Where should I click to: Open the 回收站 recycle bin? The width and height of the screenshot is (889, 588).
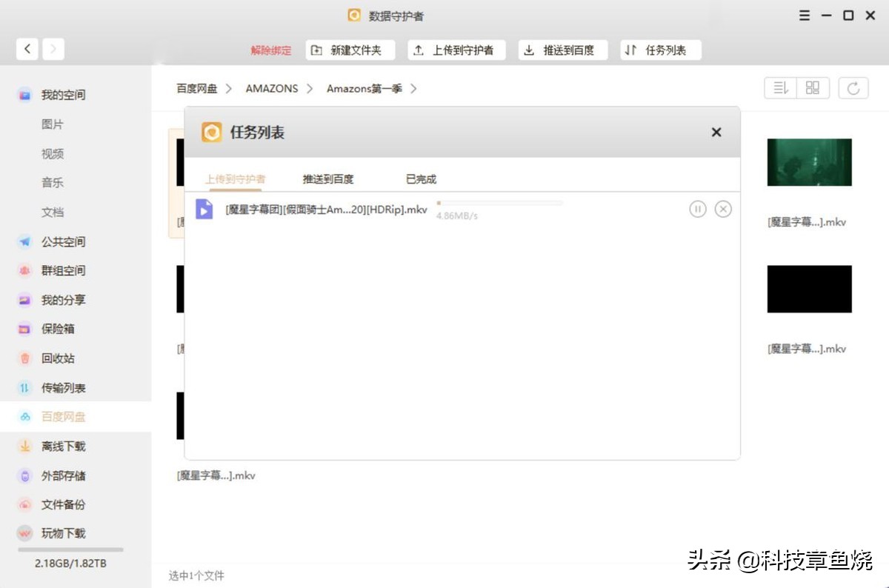pyautogui.click(x=60, y=358)
